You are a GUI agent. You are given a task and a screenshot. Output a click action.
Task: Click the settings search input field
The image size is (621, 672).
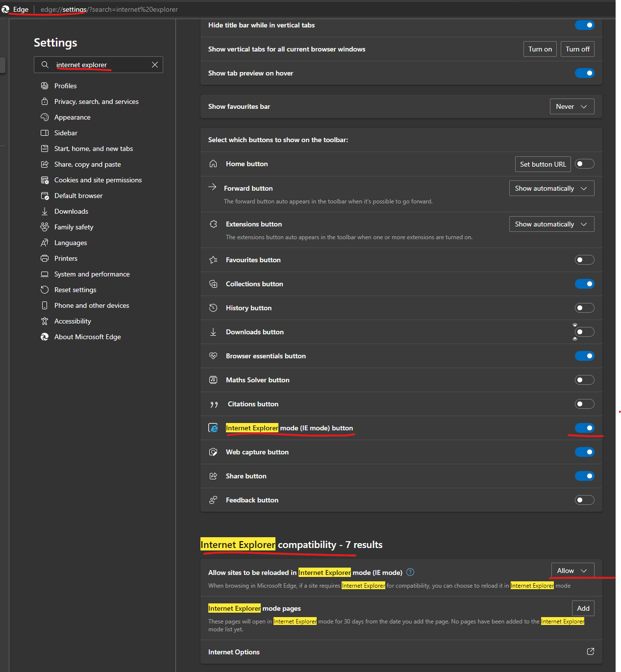(98, 65)
